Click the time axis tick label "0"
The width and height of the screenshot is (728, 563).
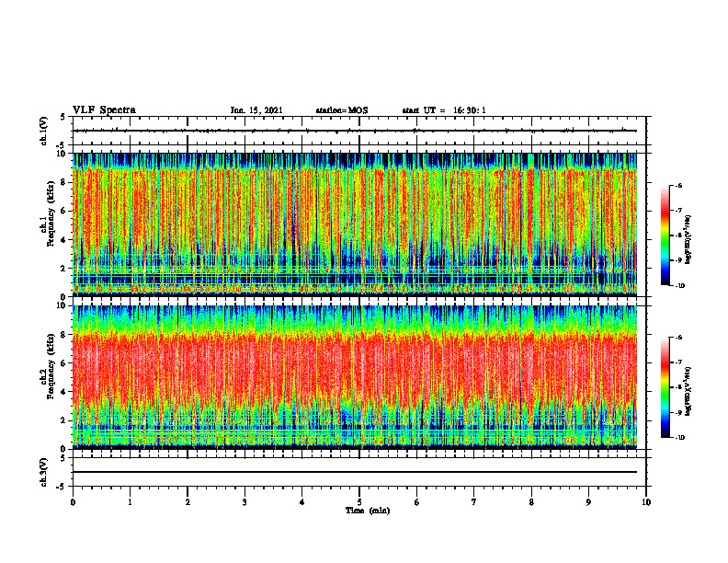pos(73,502)
